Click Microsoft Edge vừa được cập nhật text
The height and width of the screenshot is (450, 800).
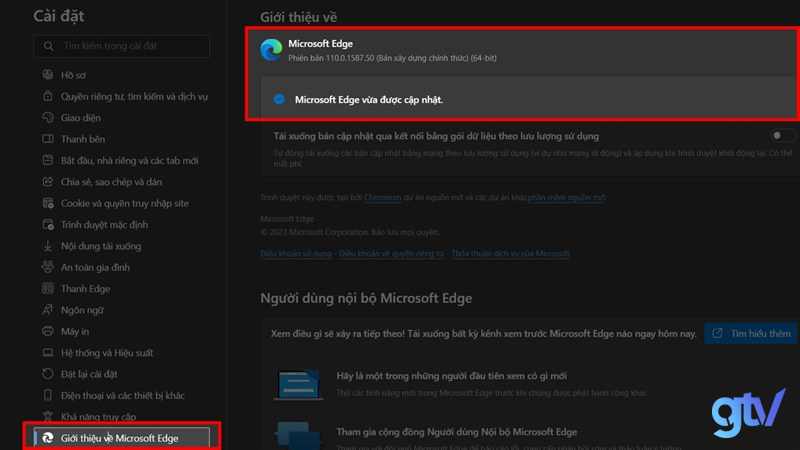[x=369, y=99]
